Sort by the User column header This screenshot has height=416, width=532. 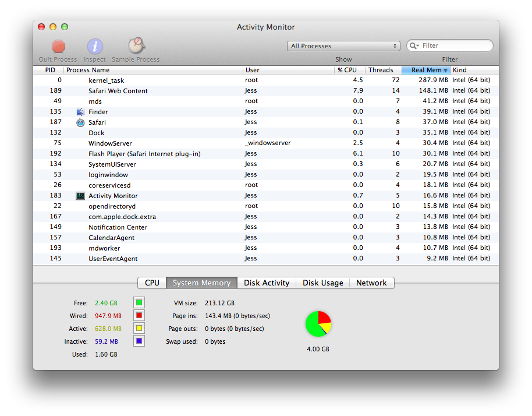coord(288,70)
